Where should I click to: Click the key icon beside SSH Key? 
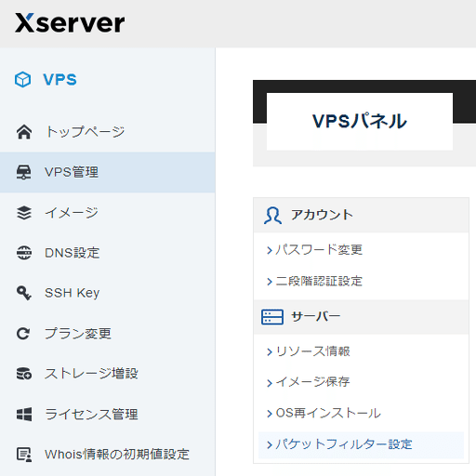click(24, 293)
